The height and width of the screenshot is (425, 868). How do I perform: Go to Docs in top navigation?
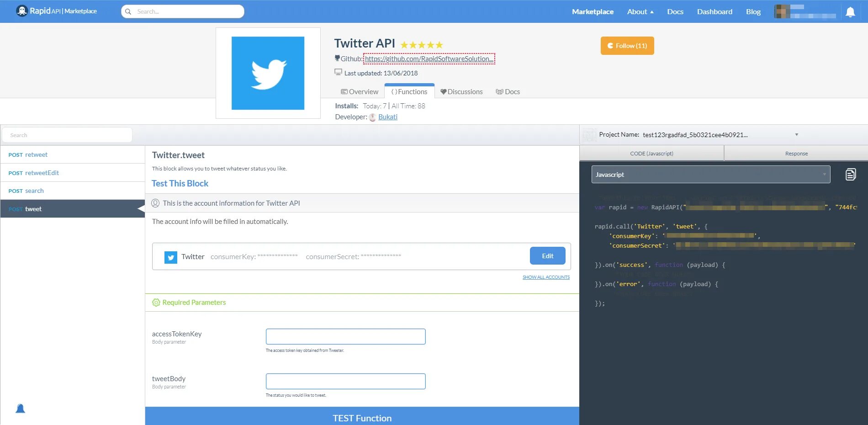click(675, 12)
